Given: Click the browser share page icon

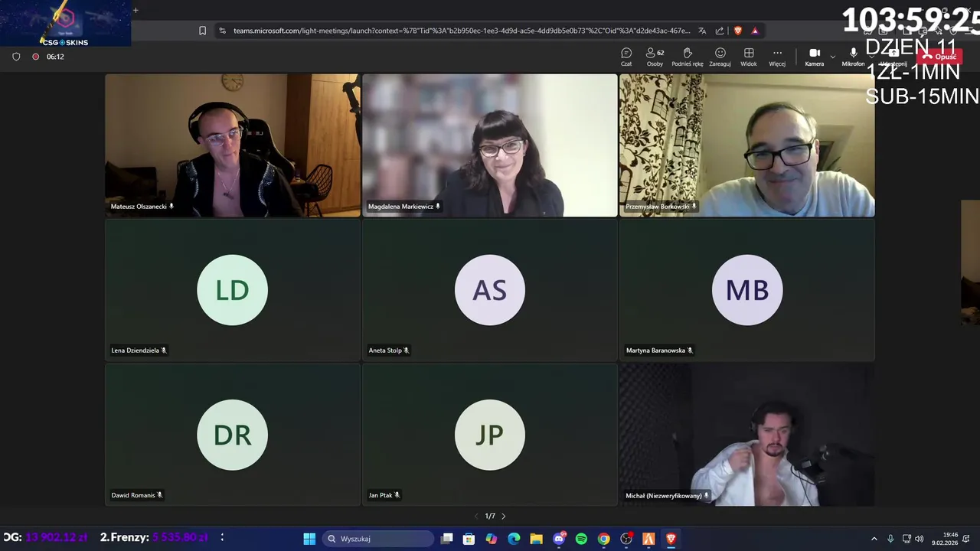Looking at the screenshot, I should pos(720,31).
